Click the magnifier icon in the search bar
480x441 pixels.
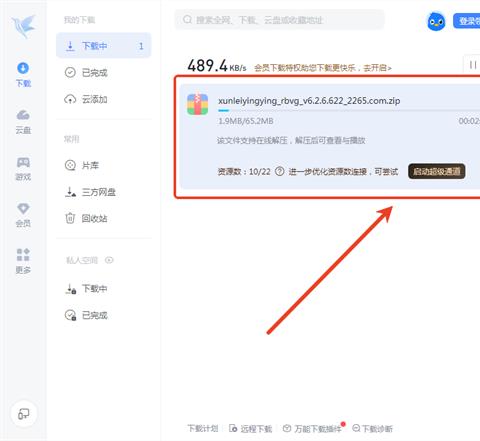(x=187, y=19)
